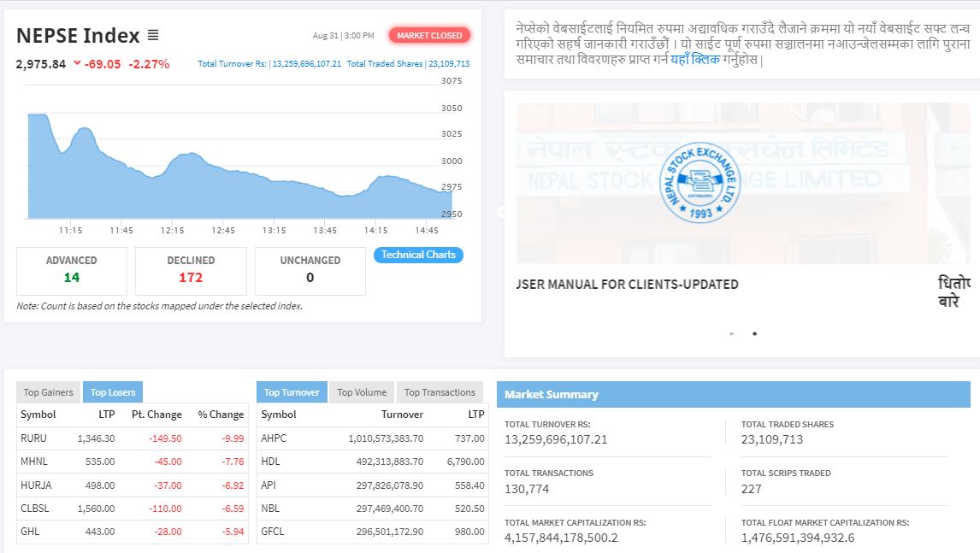Open HDL symbol in Top Turnover
The image size is (980, 553).
[270, 462]
